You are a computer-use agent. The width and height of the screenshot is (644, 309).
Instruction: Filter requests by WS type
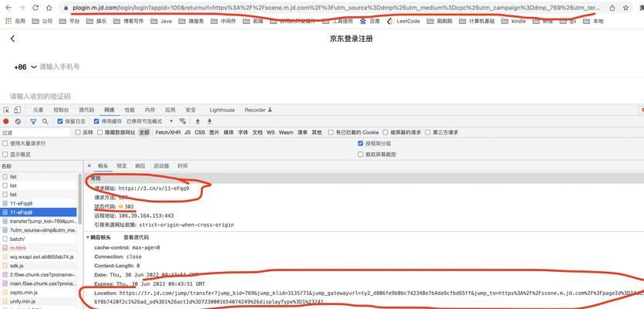(270, 133)
